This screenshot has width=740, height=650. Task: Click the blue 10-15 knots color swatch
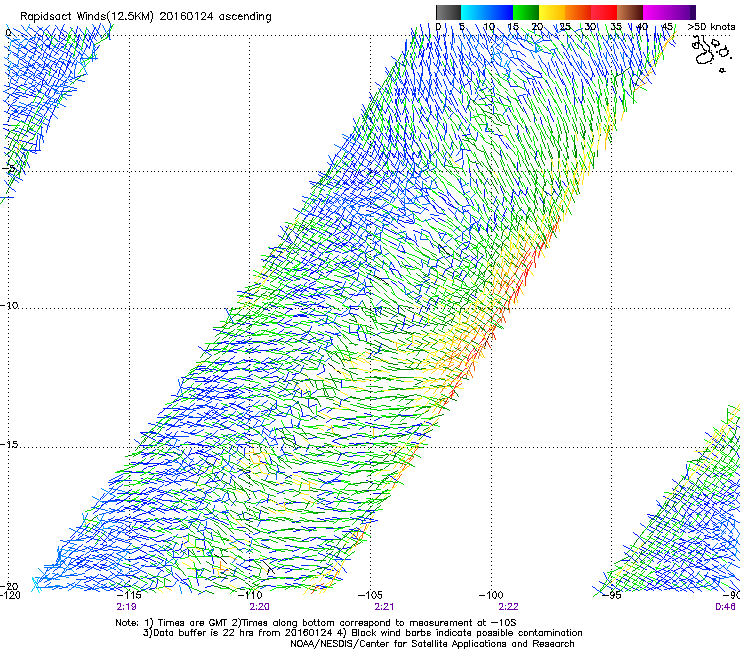point(500,12)
